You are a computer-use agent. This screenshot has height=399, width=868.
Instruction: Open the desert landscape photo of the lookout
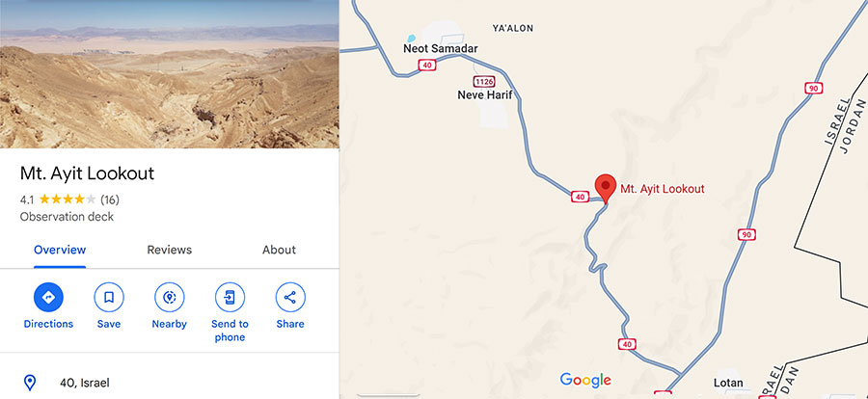[170, 74]
